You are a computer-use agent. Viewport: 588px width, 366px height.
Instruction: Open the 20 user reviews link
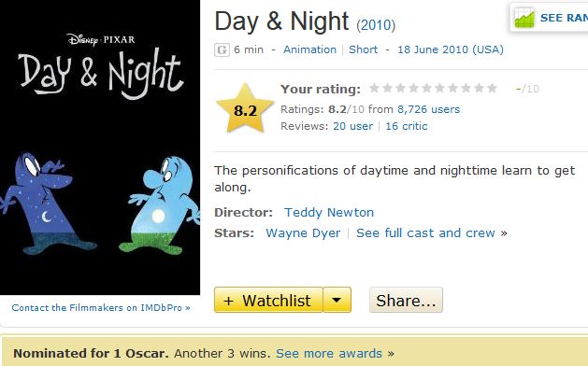352,126
